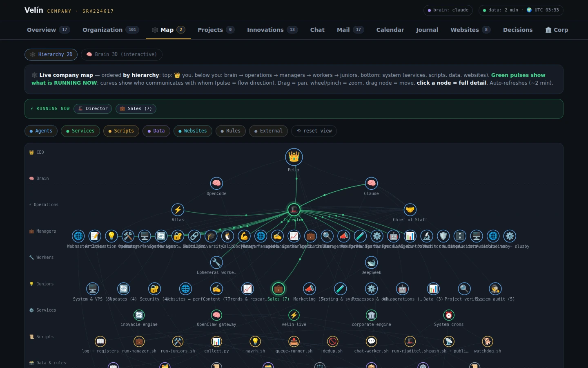
Task: Select the Security juniors lock node
Action: coord(154,289)
